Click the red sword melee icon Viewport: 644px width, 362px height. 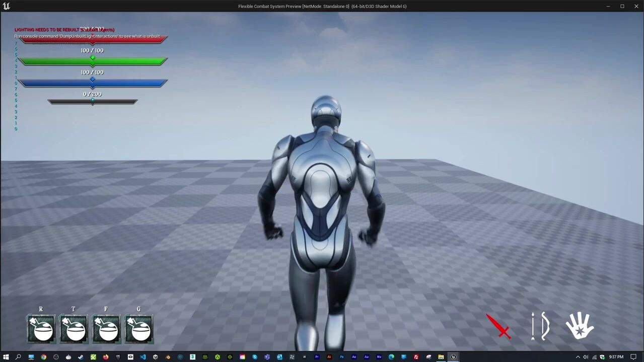498,326
